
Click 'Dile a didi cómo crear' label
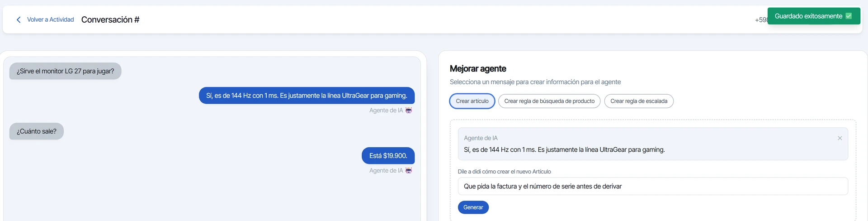pyautogui.click(x=504, y=172)
